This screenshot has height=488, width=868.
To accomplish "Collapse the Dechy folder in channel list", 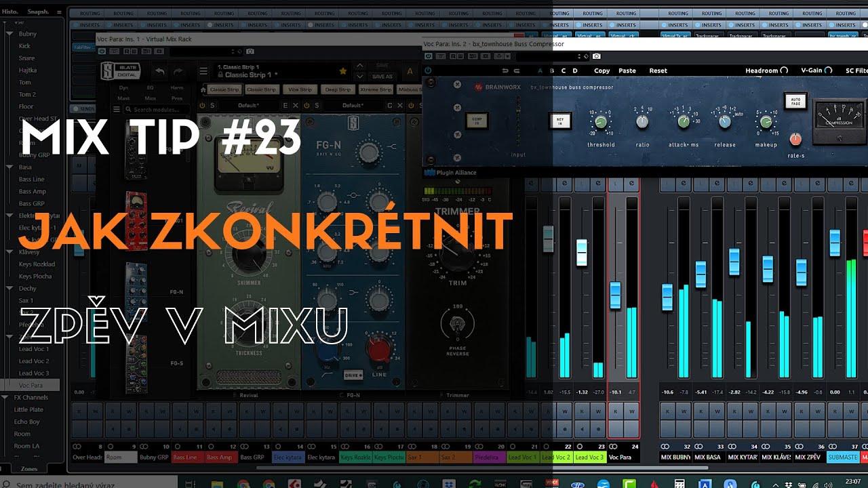I will [9, 288].
